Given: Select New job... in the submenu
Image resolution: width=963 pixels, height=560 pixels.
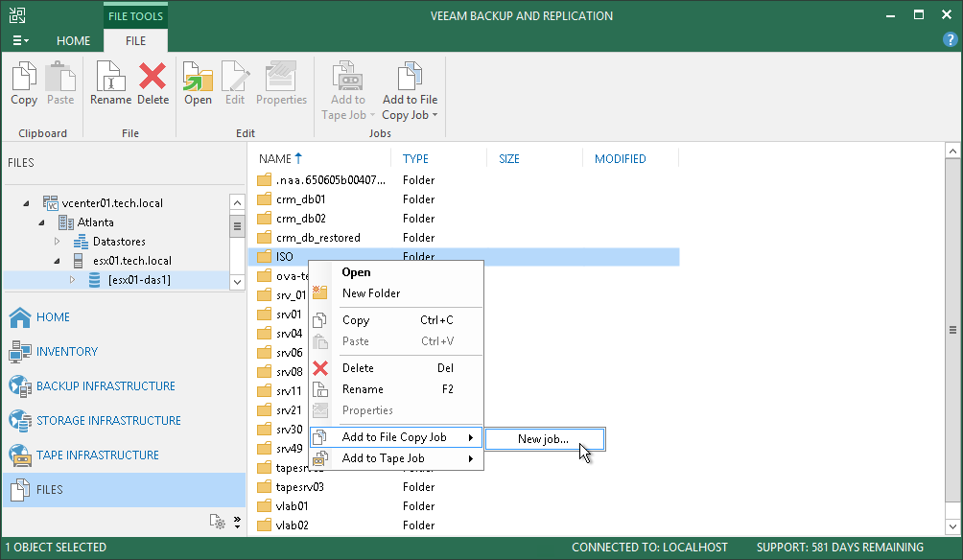Looking at the screenshot, I should pyautogui.click(x=544, y=439).
